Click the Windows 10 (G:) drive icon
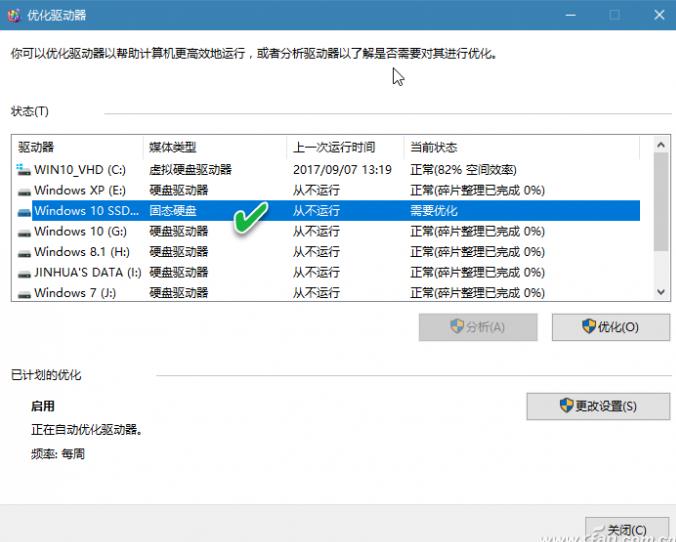 (24, 232)
